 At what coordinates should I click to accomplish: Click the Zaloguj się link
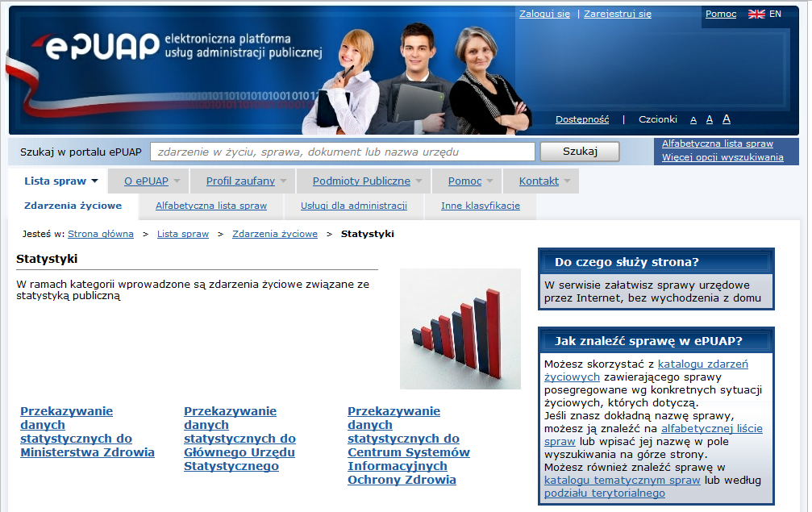[x=544, y=14]
